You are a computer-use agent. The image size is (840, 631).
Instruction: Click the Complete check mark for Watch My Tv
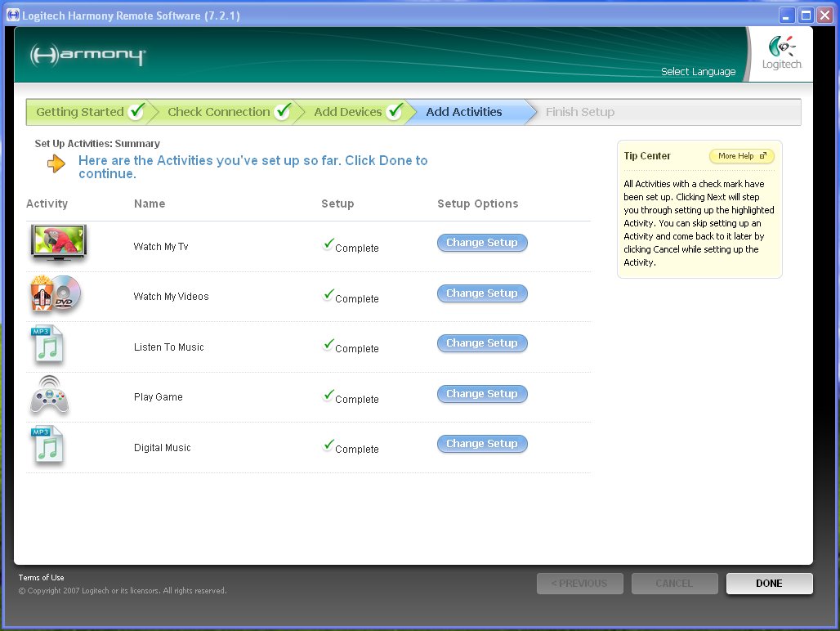tap(329, 244)
